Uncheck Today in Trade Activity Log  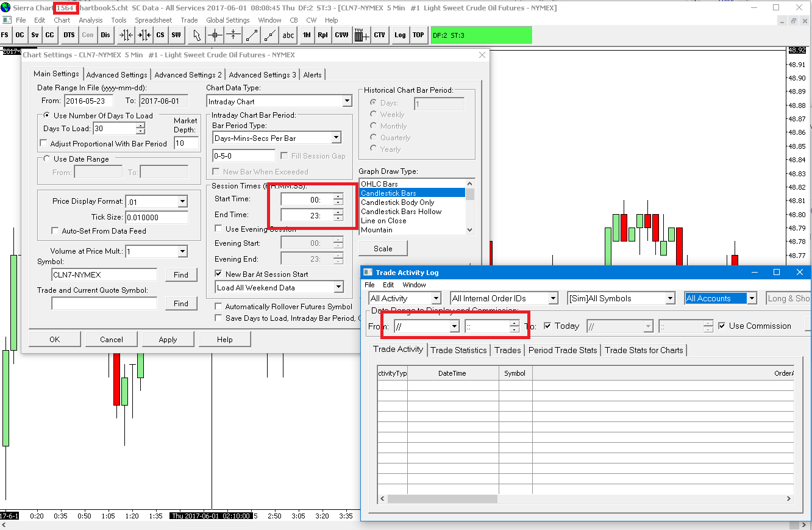[547, 326]
